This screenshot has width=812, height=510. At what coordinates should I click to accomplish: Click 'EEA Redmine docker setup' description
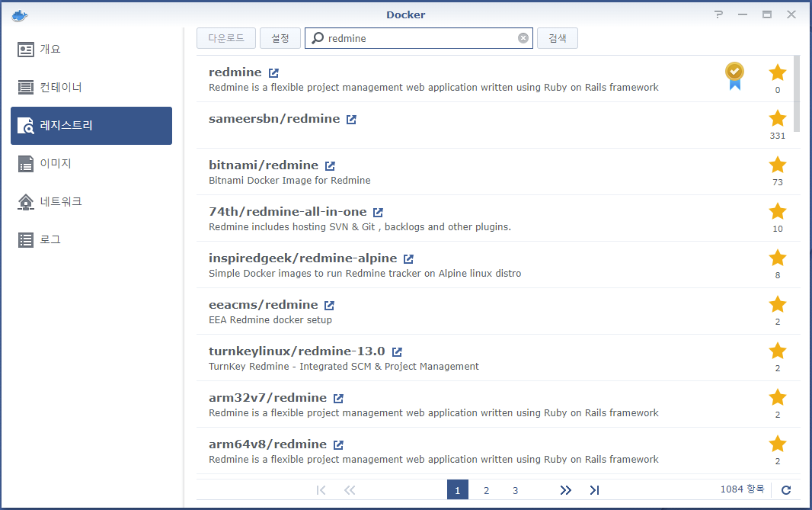coord(270,319)
